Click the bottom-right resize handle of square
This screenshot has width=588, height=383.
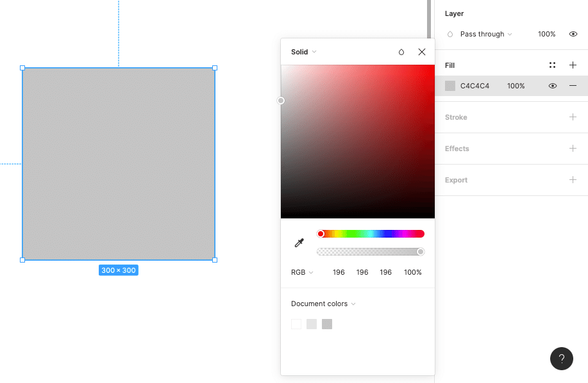point(215,260)
